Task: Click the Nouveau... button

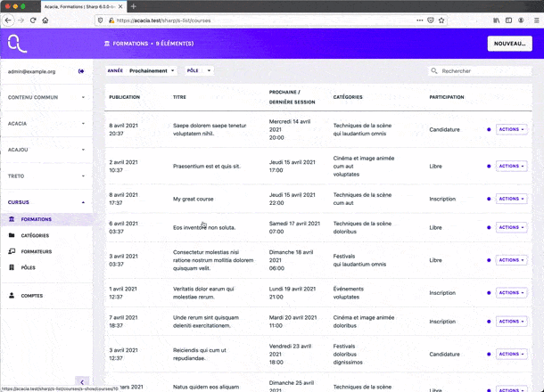Action: [509, 44]
